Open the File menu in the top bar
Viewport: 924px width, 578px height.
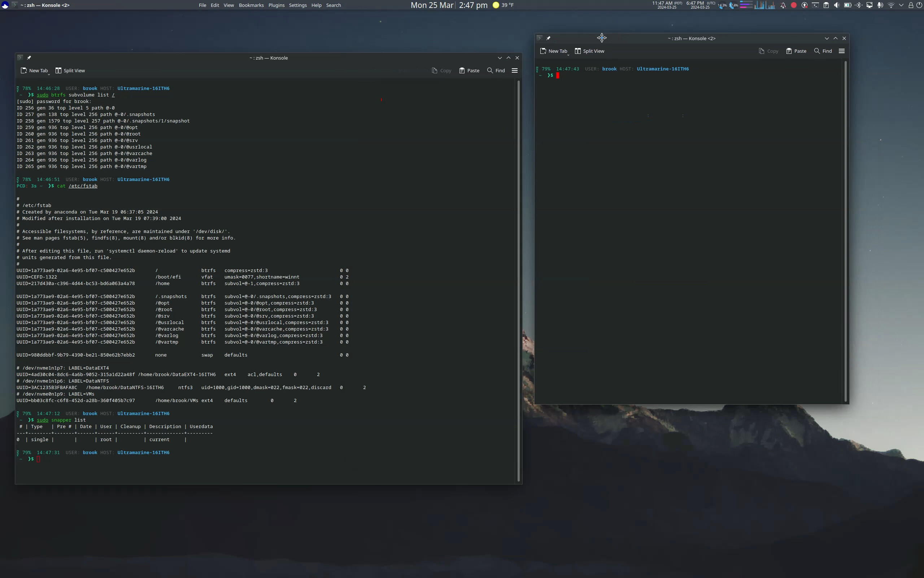[x=202, y=5]
